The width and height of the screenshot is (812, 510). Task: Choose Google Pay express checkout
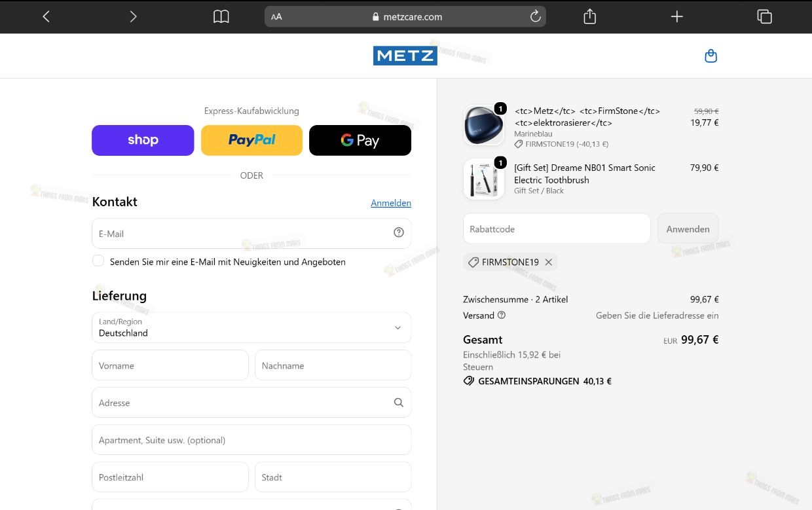point(360,140)
